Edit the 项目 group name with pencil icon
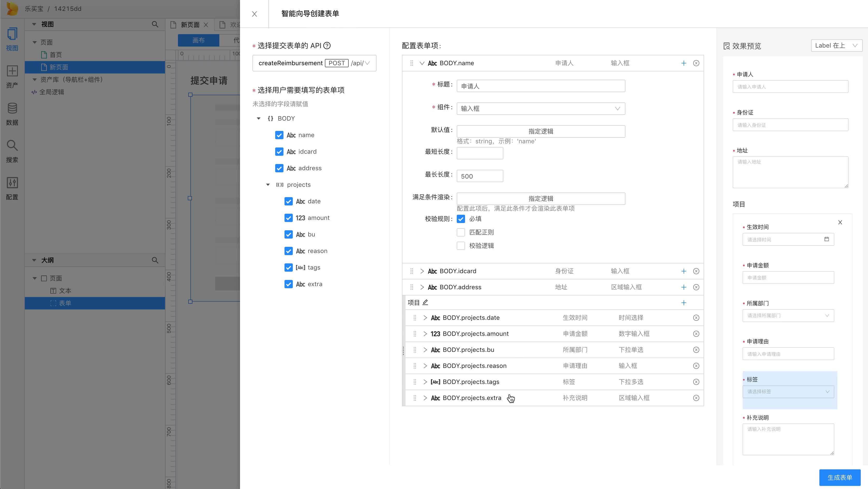The image size is (868, 489). coord(425,302)
